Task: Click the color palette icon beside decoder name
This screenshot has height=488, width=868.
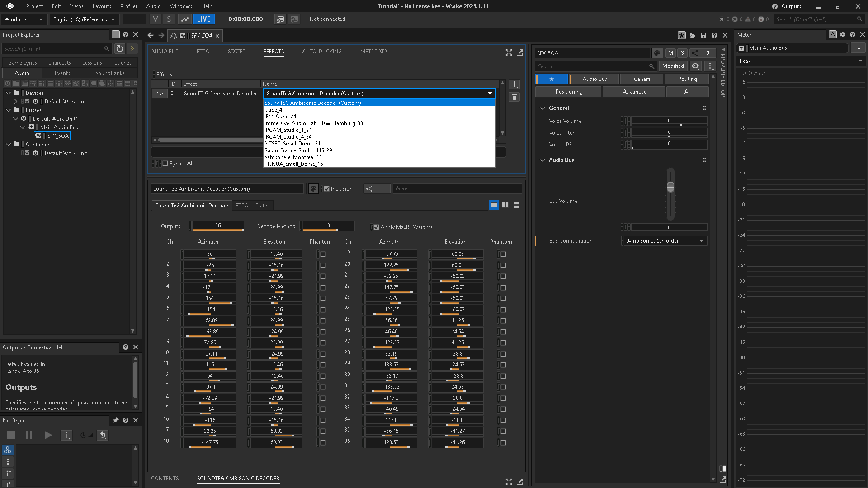Action: 313,189
